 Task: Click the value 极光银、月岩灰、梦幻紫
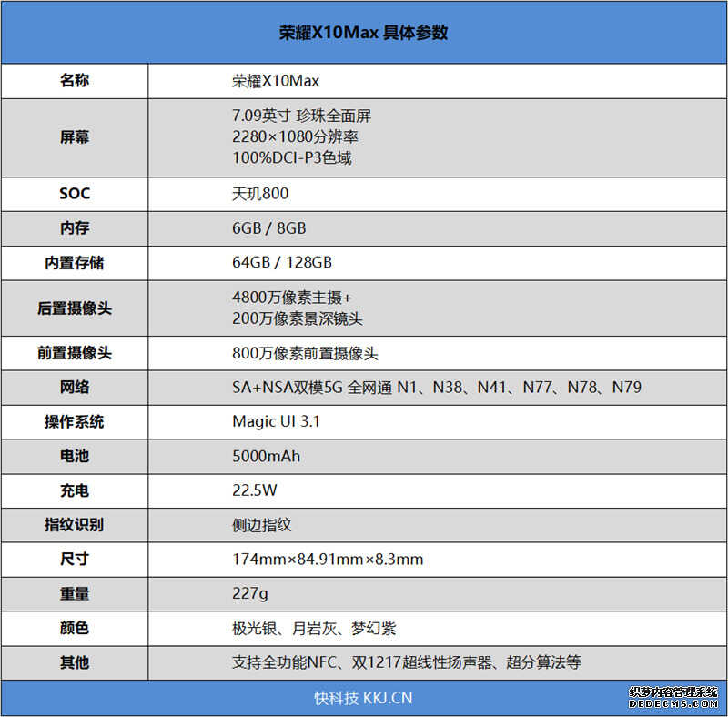[314, 629]
